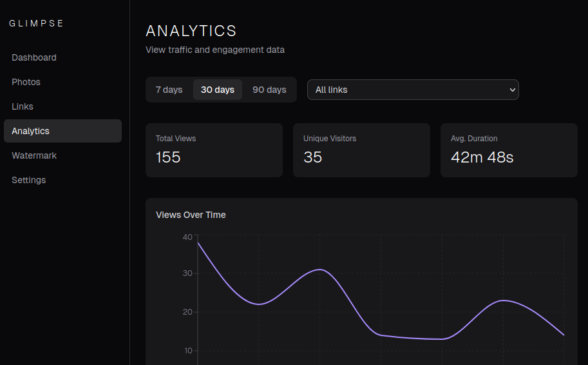The width and height of the screenshot is (588, 365).
Task: Navigate to Links in the sidebar
Action: (x=23, y=106)
